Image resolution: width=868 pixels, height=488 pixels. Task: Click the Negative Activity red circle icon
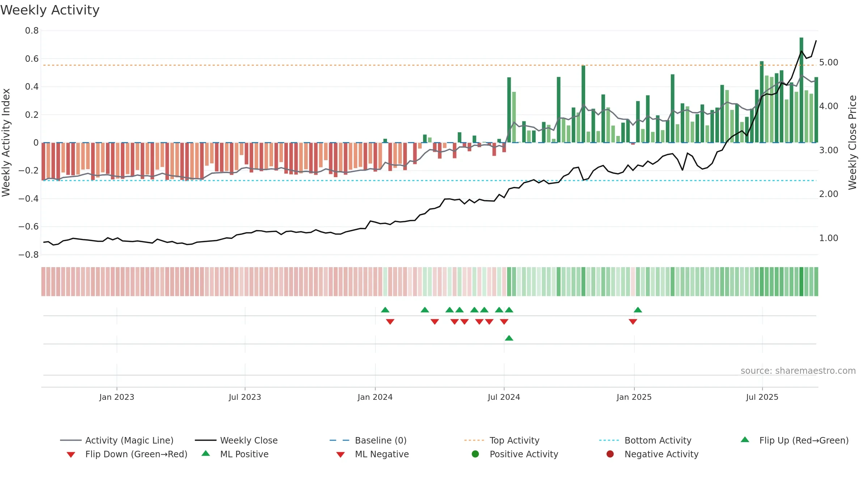610,454
